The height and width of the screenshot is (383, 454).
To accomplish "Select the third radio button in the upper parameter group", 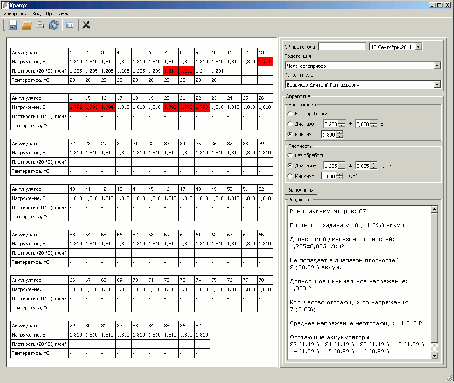I will [x=290, y=134].
